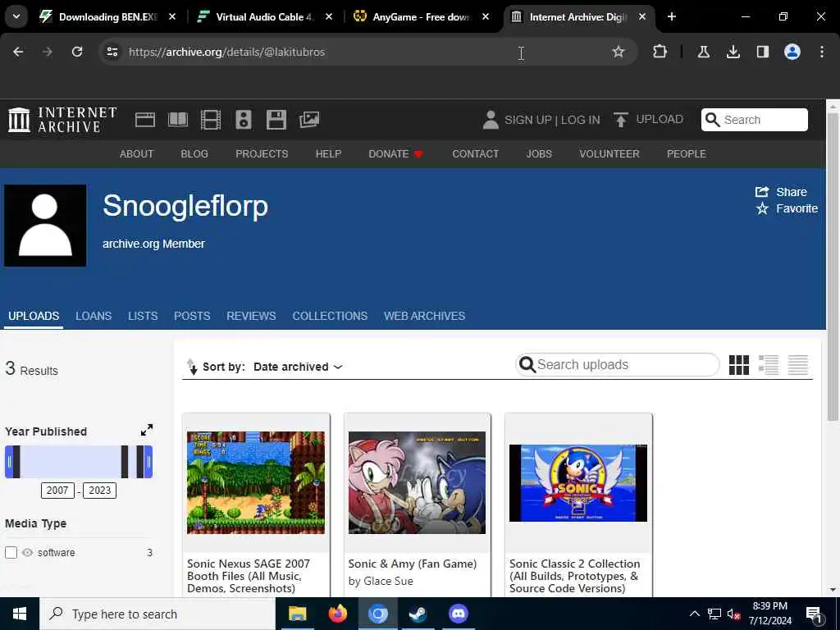Viewport: 840px width, 630px height.
Task: Open the Video film-strip icon
Action: click(x=211, y=120)
